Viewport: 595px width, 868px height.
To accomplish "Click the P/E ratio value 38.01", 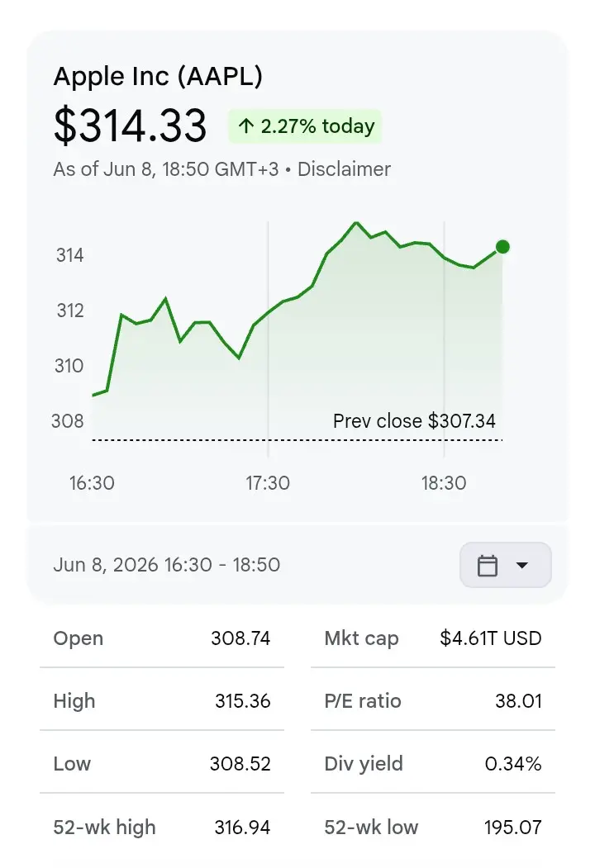I will (x=518, y=701).
